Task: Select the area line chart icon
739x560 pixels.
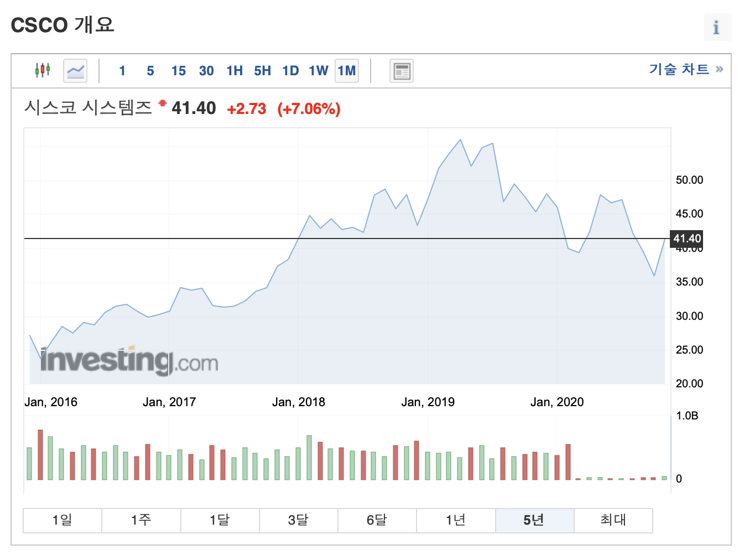Action: (75, 71)
